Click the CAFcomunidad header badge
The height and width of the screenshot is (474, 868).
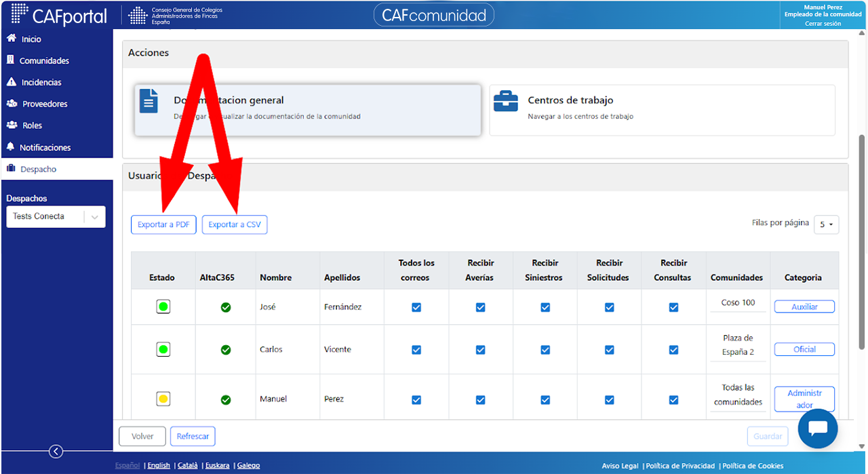pos(434,15)
